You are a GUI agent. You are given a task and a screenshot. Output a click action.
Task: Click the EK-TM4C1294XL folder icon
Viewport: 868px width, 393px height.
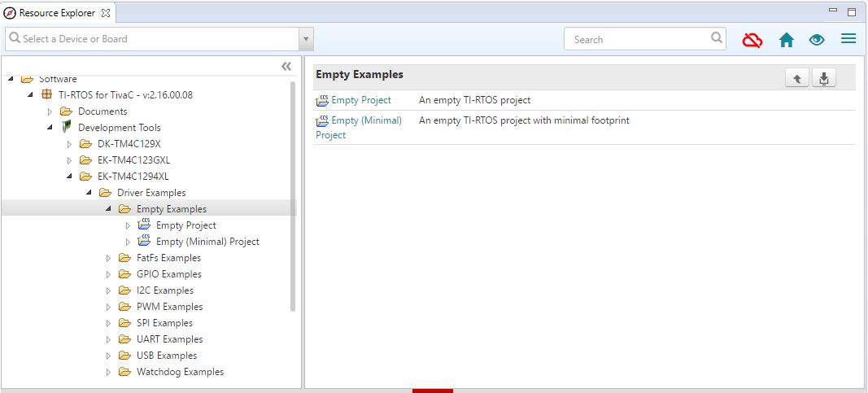(85, 177)
